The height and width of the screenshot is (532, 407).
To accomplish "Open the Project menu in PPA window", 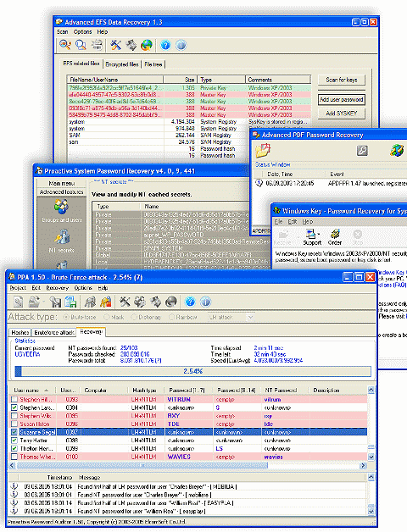I will coord(18,288).
